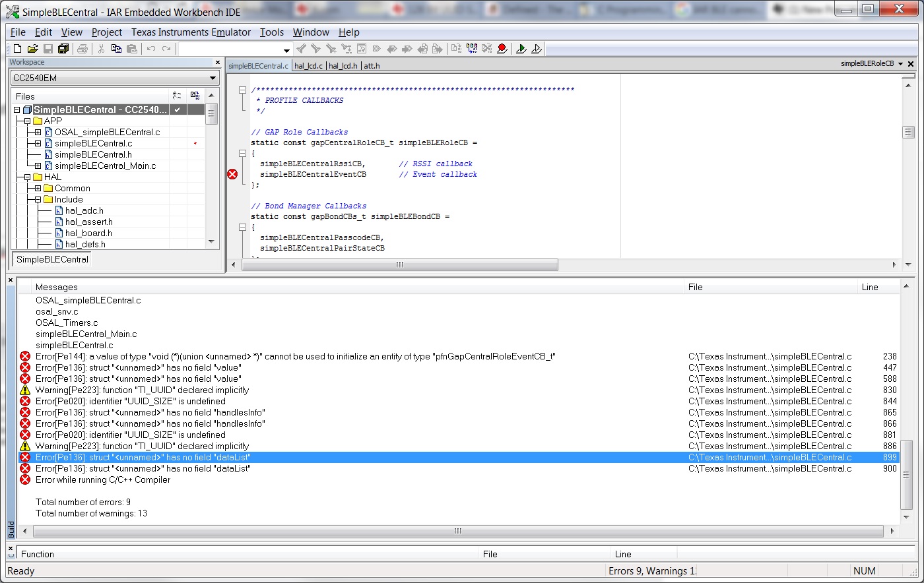Collapse the APP folder tree node
The width and height of the screenshot is (924, 583).
(27, 121)
